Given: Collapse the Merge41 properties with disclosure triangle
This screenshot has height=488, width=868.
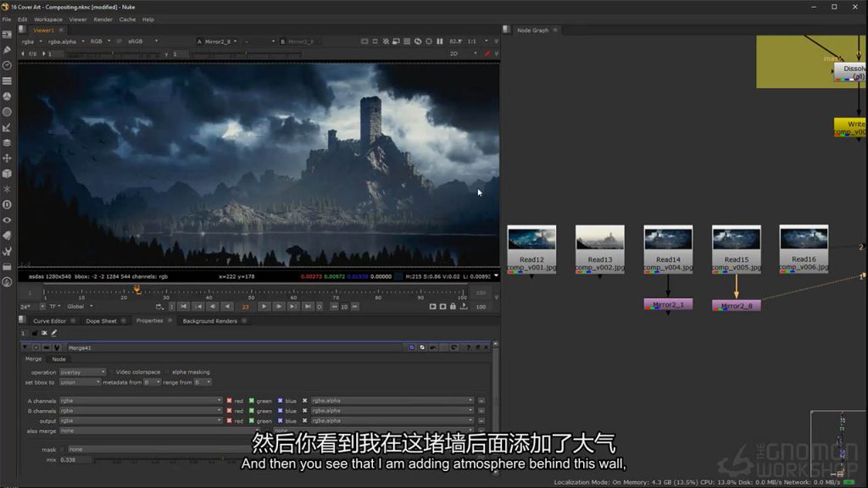Looking at the screenshot, I should (x=25, y=347).
